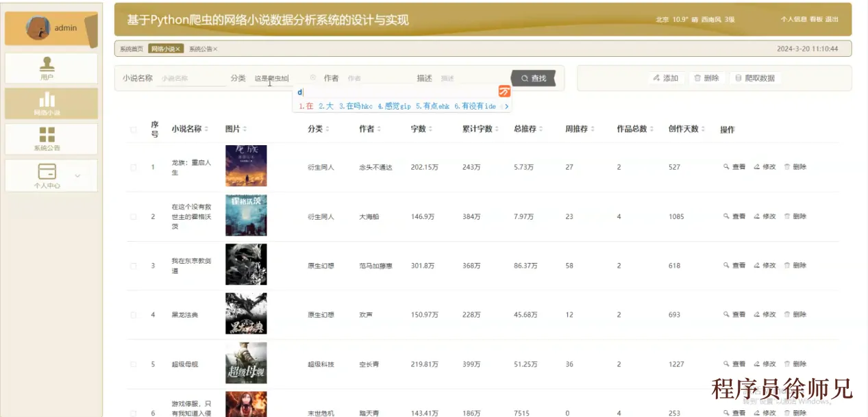Clear the 分类 field with its circle icon

(x=313, y=78)
